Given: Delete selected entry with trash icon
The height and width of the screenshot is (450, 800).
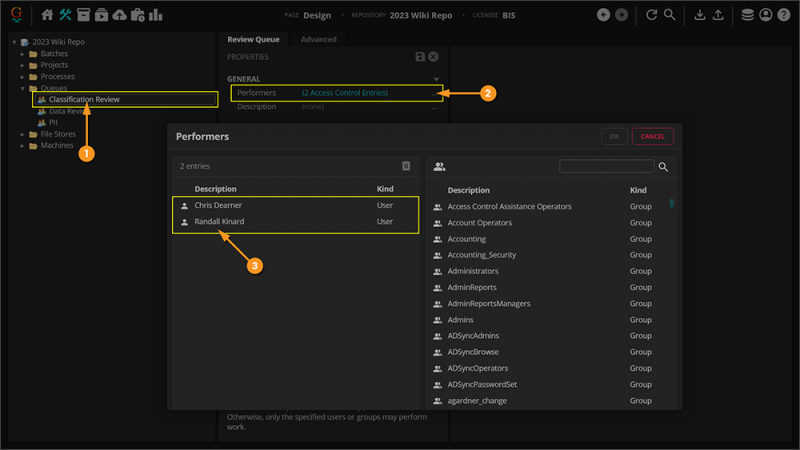Looking at the screenshot, I should click(x=406, y=166).
